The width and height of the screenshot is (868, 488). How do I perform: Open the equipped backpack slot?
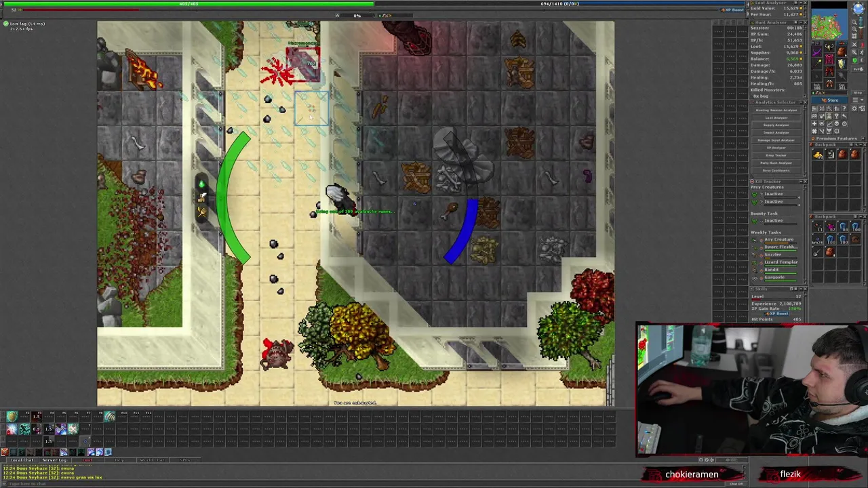tap(842, 51)
